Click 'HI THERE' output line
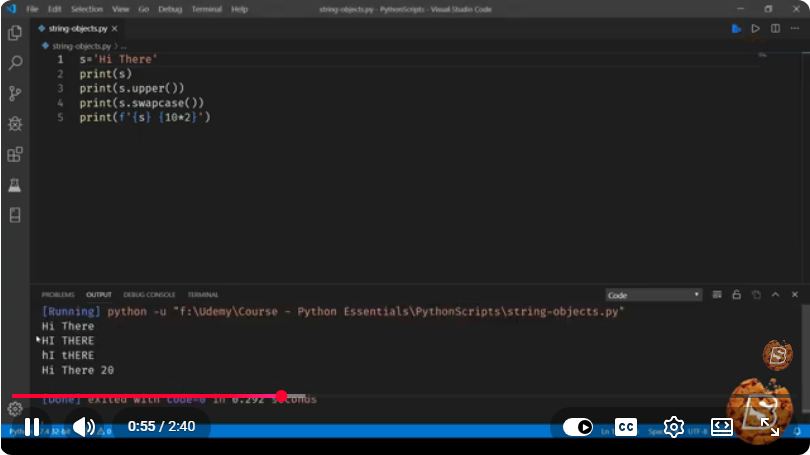Screen dimensions: 810x455 tap(68, 341)
